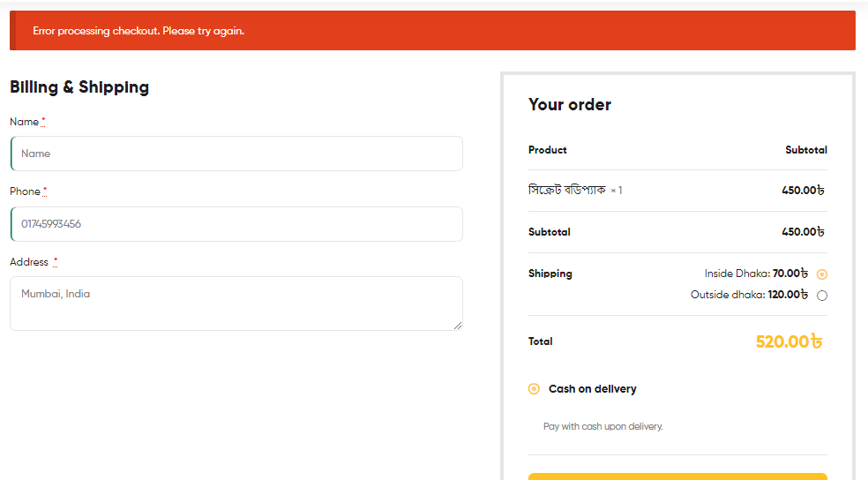
Task: Click inside the Address text area
Action: 236,304
